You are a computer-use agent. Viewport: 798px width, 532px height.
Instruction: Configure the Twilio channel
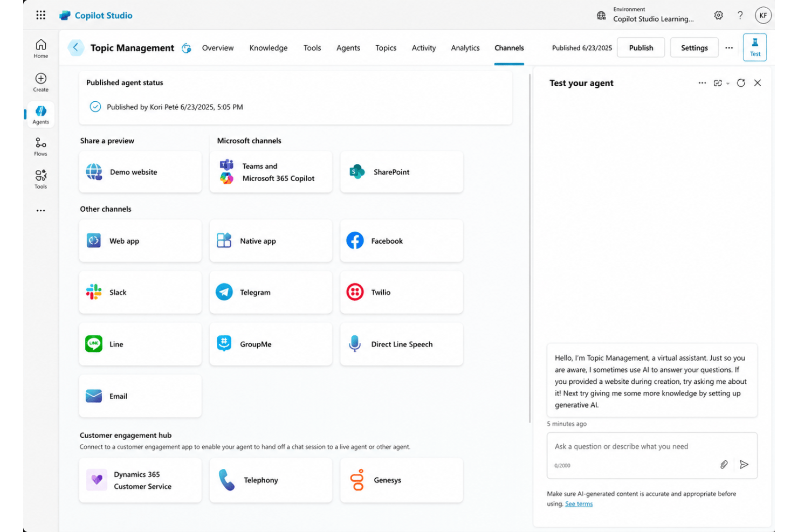click(402, 292)
